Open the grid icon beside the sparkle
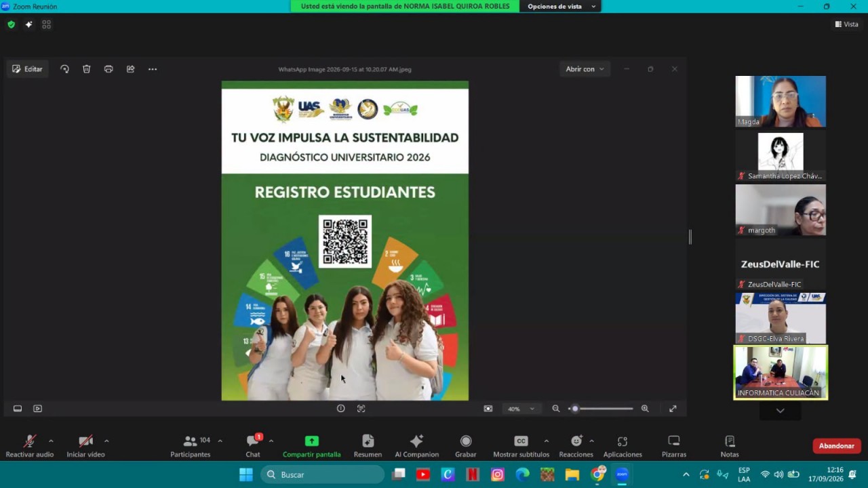Screen dimensions: 868x488 [x=46, y=24]
